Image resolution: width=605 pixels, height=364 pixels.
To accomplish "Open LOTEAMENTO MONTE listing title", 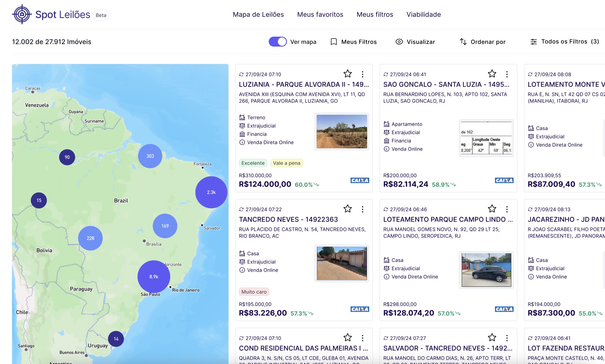I will (566, 84).
